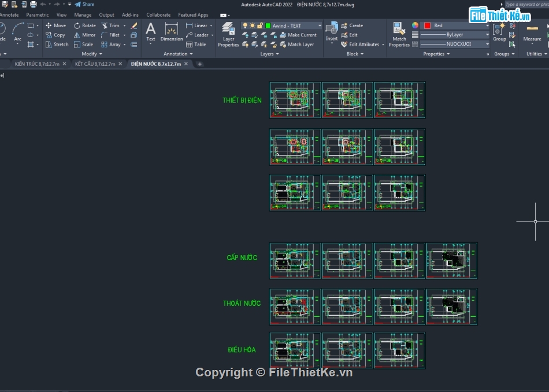The image size is (549, 392).
Task: Start the Dimension tool
Action: 171,31
